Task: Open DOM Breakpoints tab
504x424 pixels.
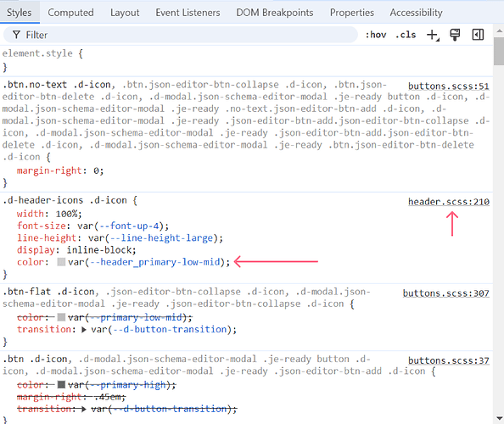Action: 275,13
